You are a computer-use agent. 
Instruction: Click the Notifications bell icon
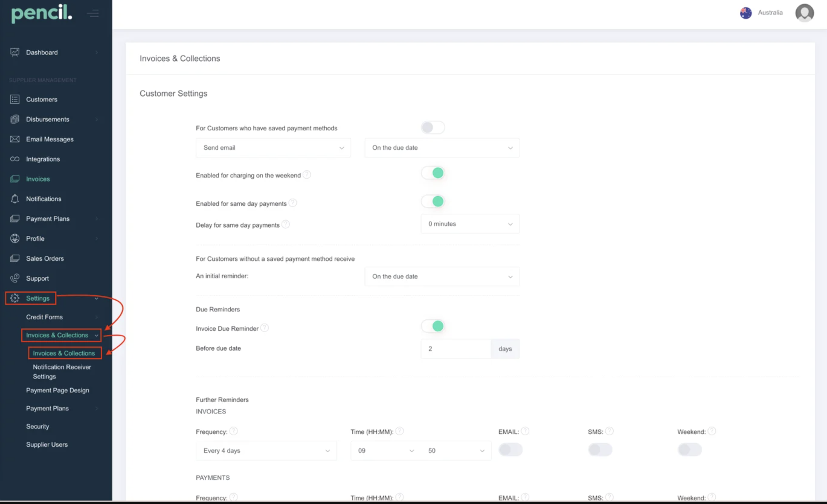(14, 199)
